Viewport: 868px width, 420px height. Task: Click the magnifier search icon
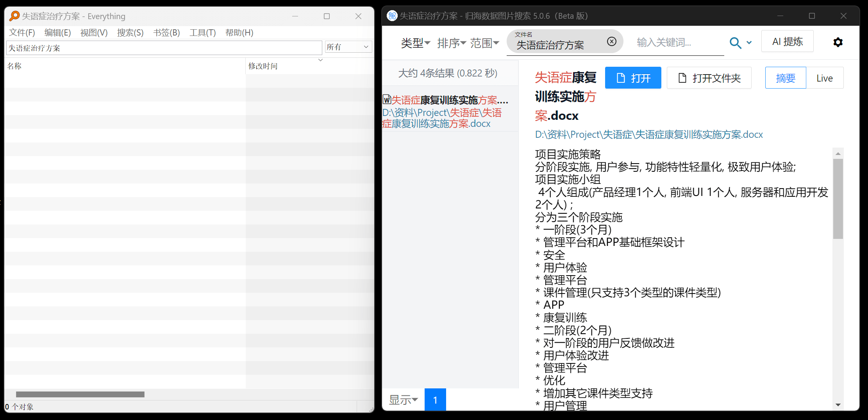[736, 43]
